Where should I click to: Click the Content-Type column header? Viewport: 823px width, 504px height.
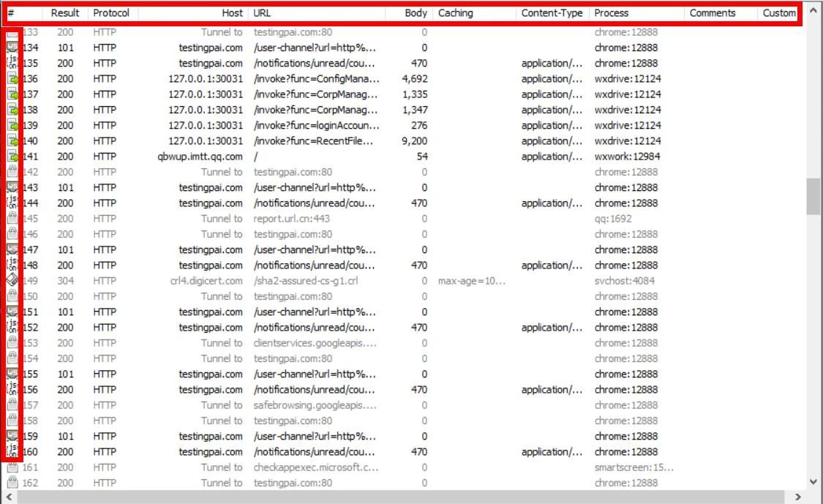(551, 12)
